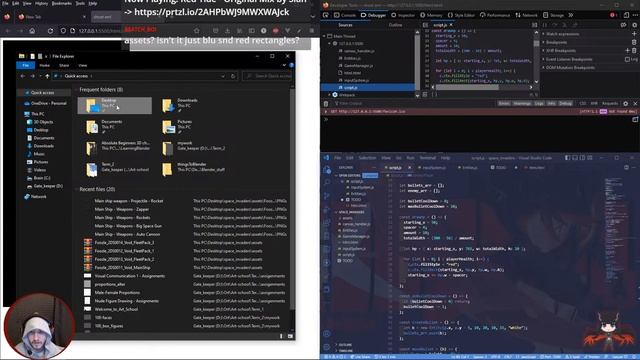Screen dimensions: 640x360
Task: Toggle XHR filter in console
Action: 594,104
